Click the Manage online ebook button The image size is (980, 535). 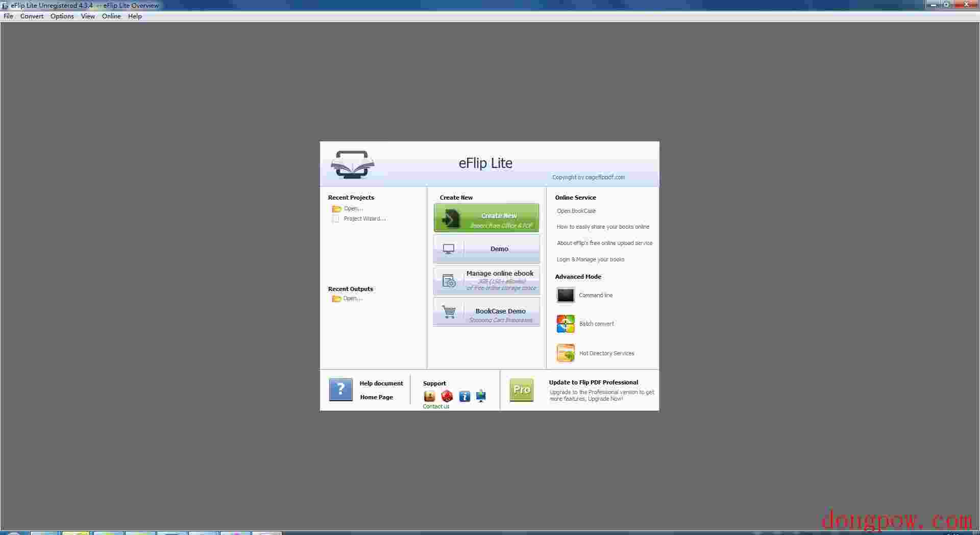pyautogui.click(x=486, y=280)
